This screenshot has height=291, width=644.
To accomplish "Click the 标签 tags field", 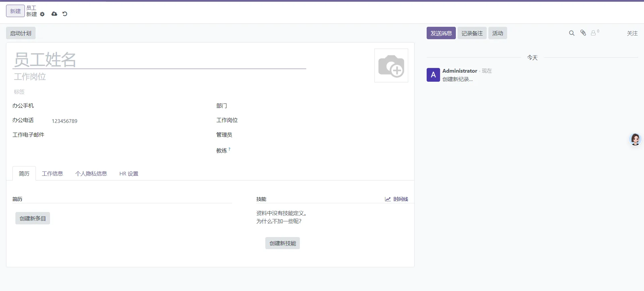I will click(159, 91).
